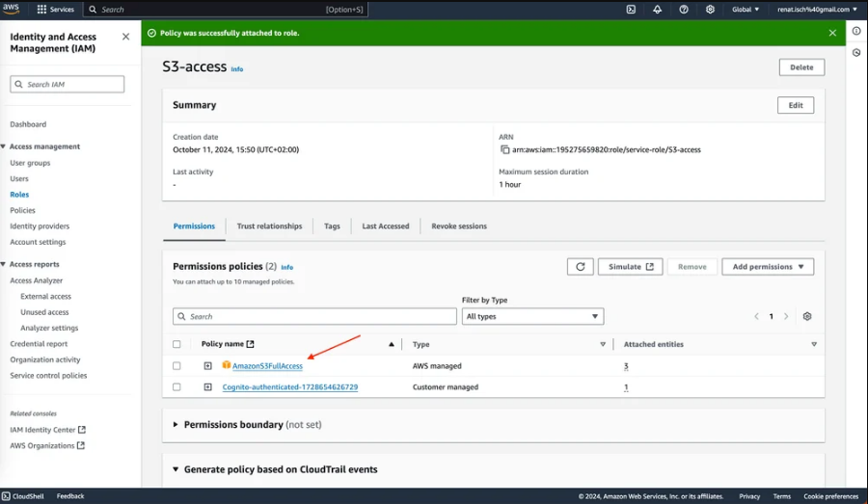Click the Feedback link in footer
The width and height of the screenshot is (868, 504).
coord(70,496)
